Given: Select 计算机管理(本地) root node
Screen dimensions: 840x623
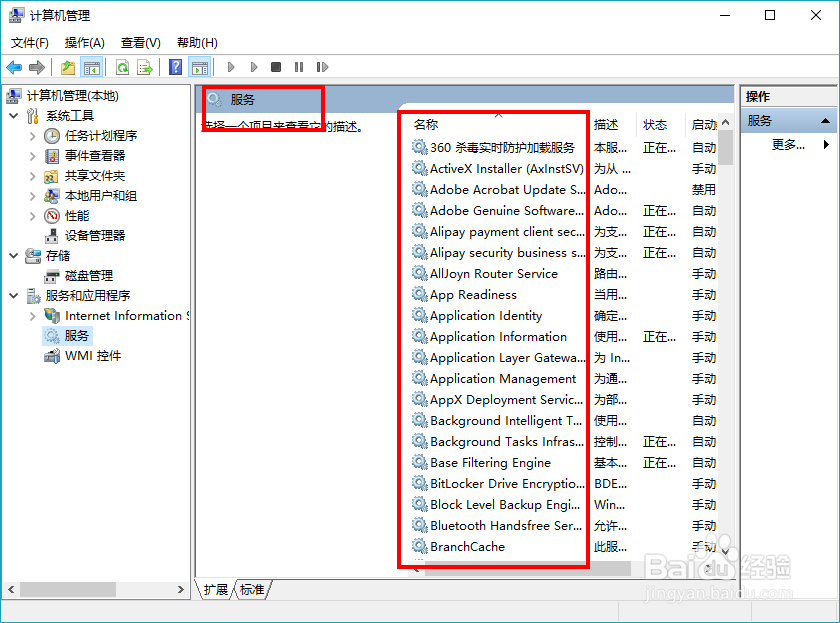Looking at the screenshot, I should (73, 96).
